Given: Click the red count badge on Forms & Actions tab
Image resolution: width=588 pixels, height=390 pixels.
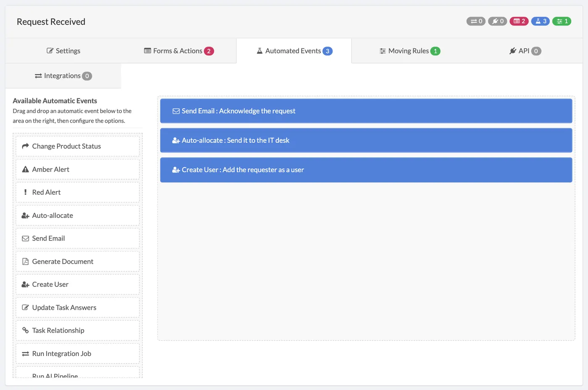Looking at the screenshot, I should coord(209,51).
